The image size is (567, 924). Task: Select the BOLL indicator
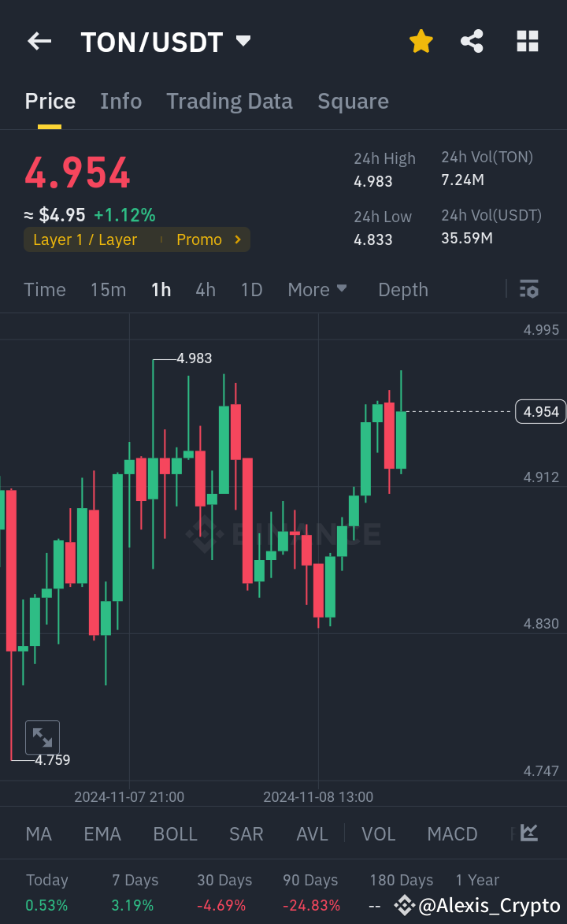[175, 833]
